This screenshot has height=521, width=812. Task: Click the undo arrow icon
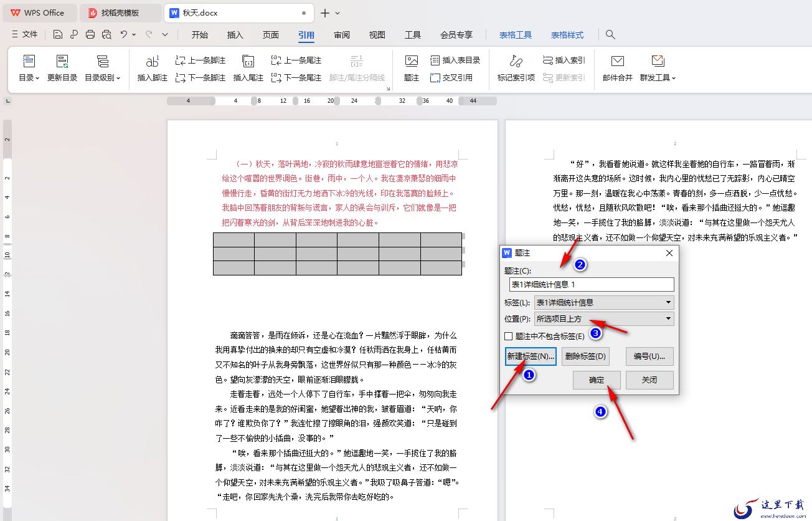coord(124,35)
